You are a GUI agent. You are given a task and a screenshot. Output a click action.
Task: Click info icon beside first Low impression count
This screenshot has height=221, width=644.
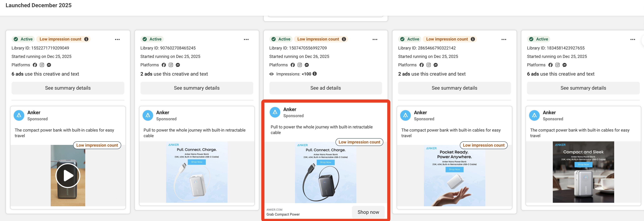86,39
